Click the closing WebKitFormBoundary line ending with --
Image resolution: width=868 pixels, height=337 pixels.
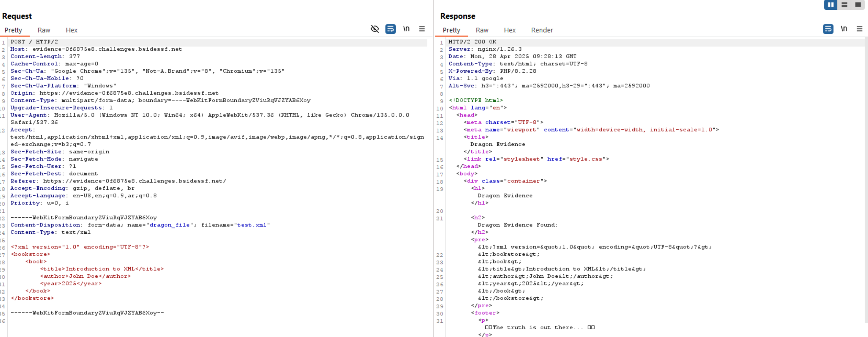tap(87, 313)
